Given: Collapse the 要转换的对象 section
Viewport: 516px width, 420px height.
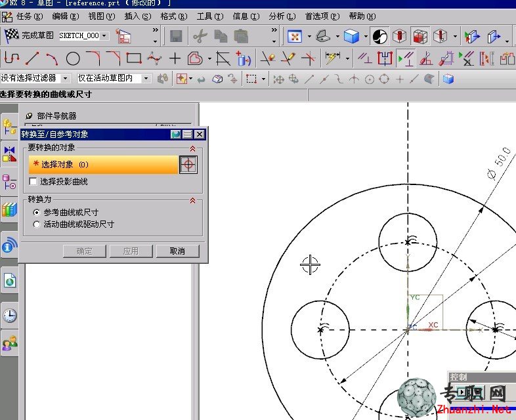Looking at the screenshot, I should coord(192,149).
